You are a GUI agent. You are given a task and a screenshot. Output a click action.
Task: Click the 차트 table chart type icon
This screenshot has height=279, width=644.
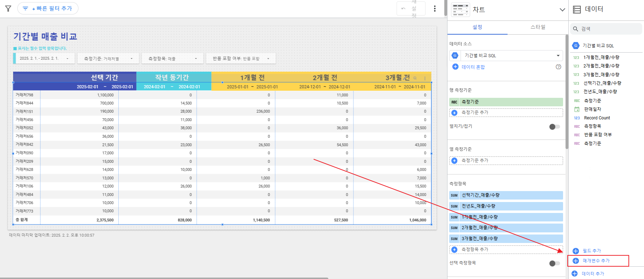pos(460,10)
